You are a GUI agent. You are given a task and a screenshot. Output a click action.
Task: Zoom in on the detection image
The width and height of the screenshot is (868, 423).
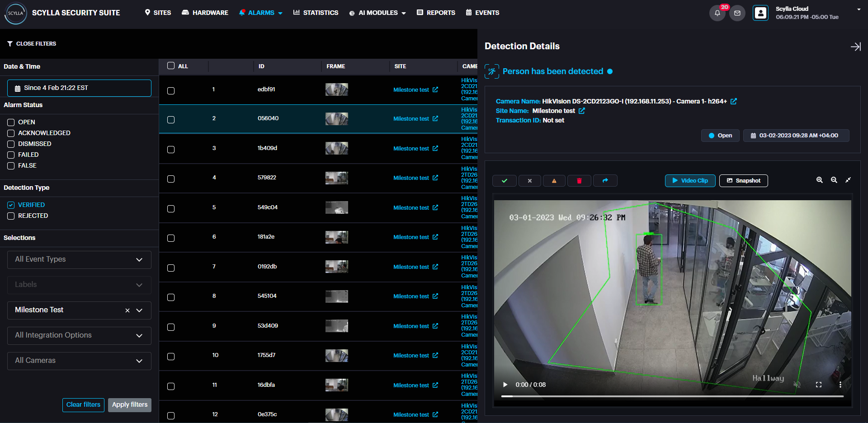click(x=819, y=180)
